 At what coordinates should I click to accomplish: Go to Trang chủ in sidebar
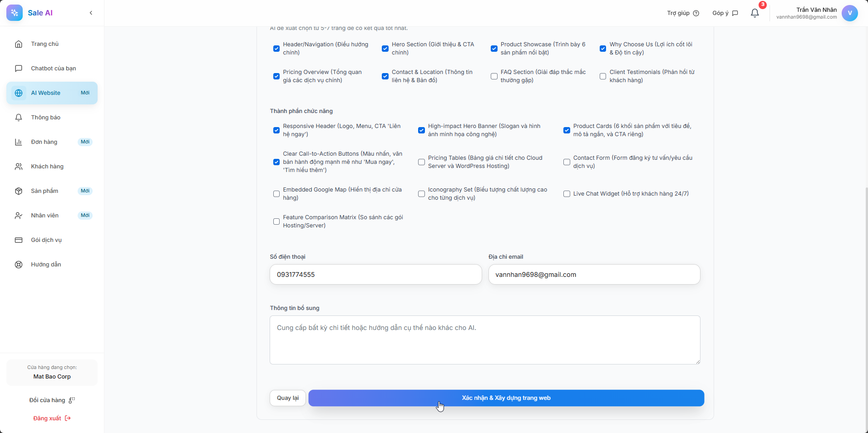(45, 44)
